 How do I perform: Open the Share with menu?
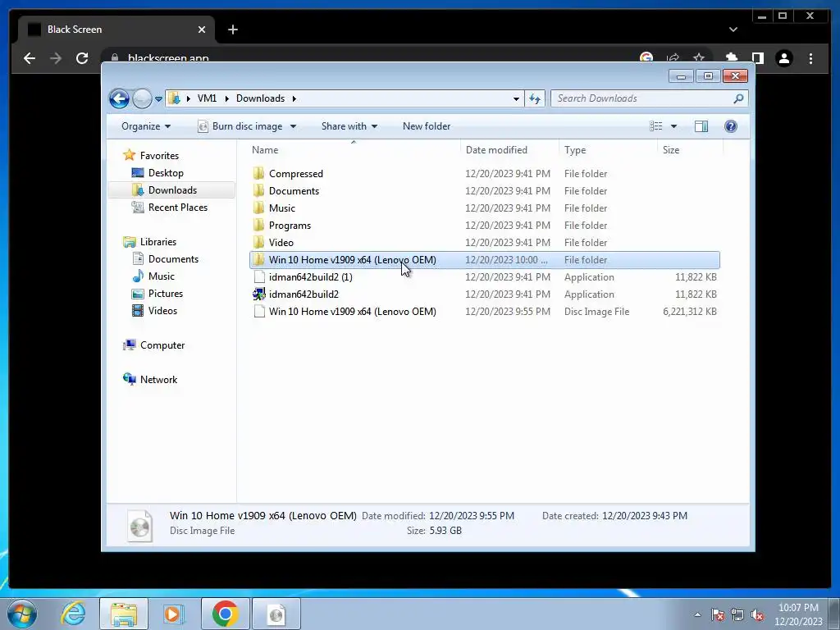349,126
